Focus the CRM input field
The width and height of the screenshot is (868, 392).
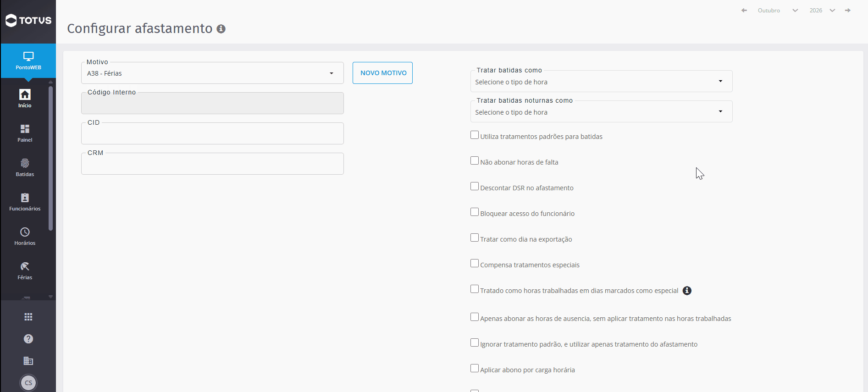(x=212, y=164)
